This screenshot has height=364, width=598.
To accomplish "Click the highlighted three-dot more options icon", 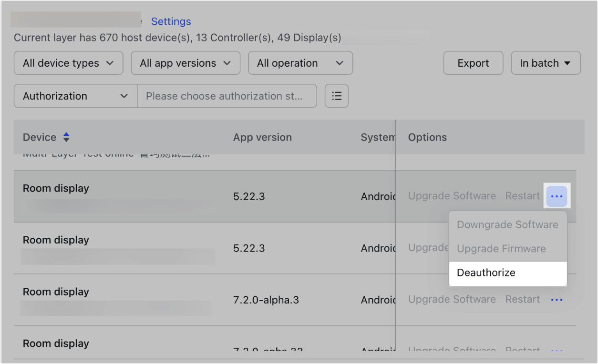I will tap(557, 196).
